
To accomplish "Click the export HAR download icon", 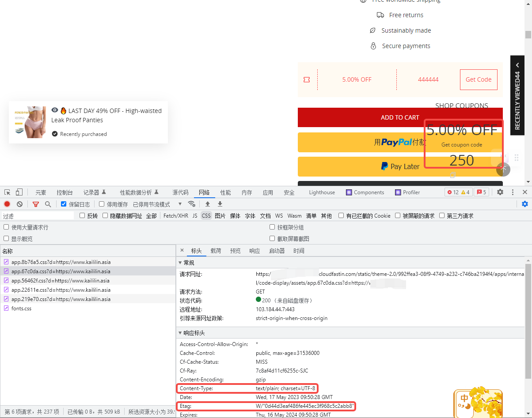I will pos(220,204).
